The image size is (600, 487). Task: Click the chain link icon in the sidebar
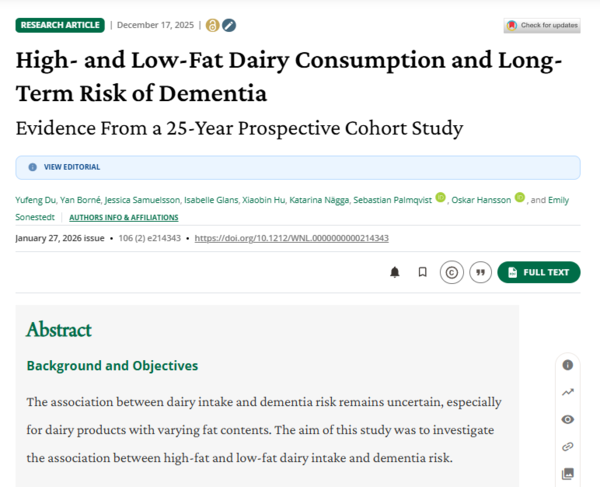pyautogui.click(x=568, y=446)
